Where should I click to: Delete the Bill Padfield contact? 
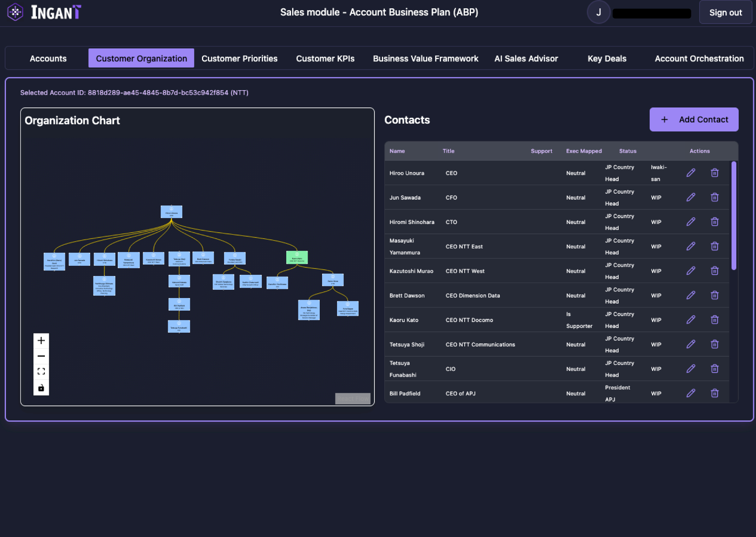pos(715,393)
